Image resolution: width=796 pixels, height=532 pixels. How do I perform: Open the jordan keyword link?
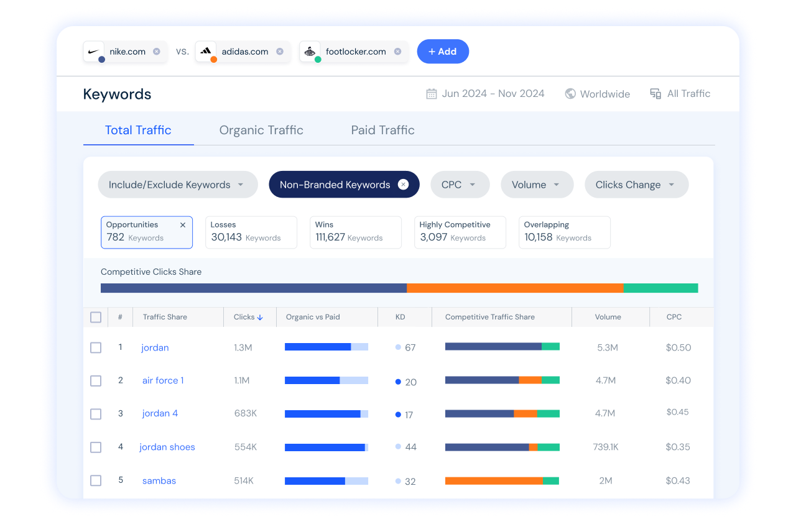coord(155,347)
